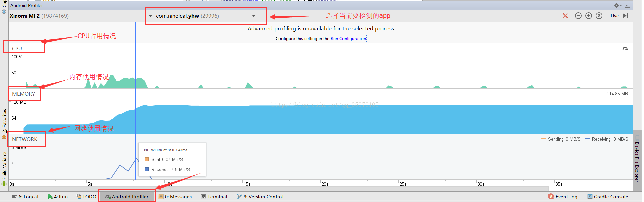The image size is (644, 202).
Task: Click the Version Control branch icon
Action: [239, 197]
